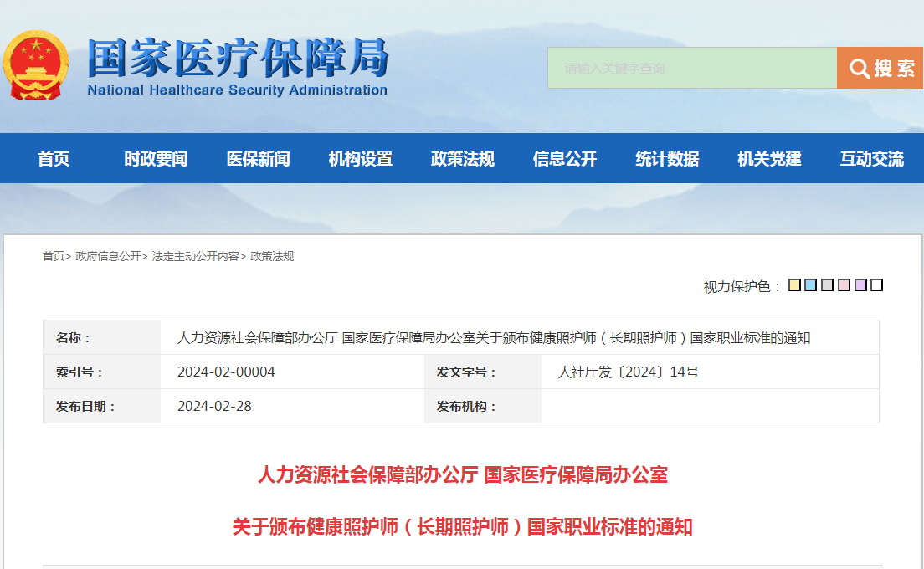Open the 机构设置 navigation item

coord(361,158)
